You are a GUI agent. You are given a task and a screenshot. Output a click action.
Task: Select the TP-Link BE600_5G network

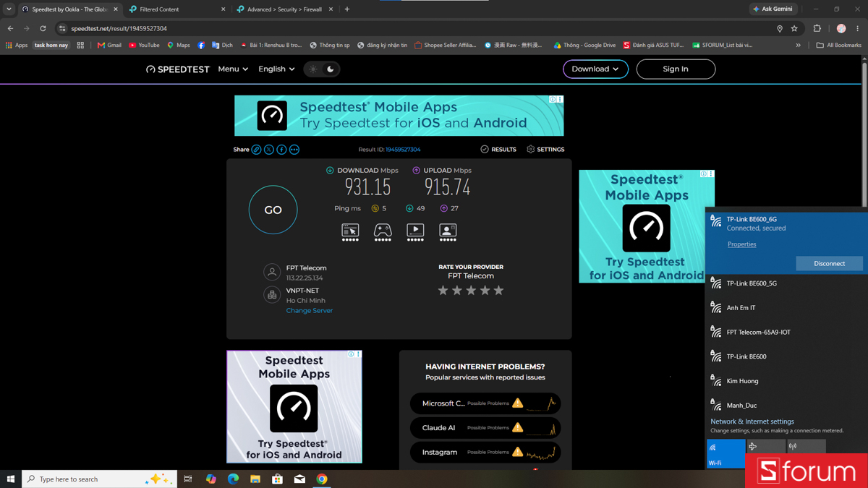tap(786, 283)
